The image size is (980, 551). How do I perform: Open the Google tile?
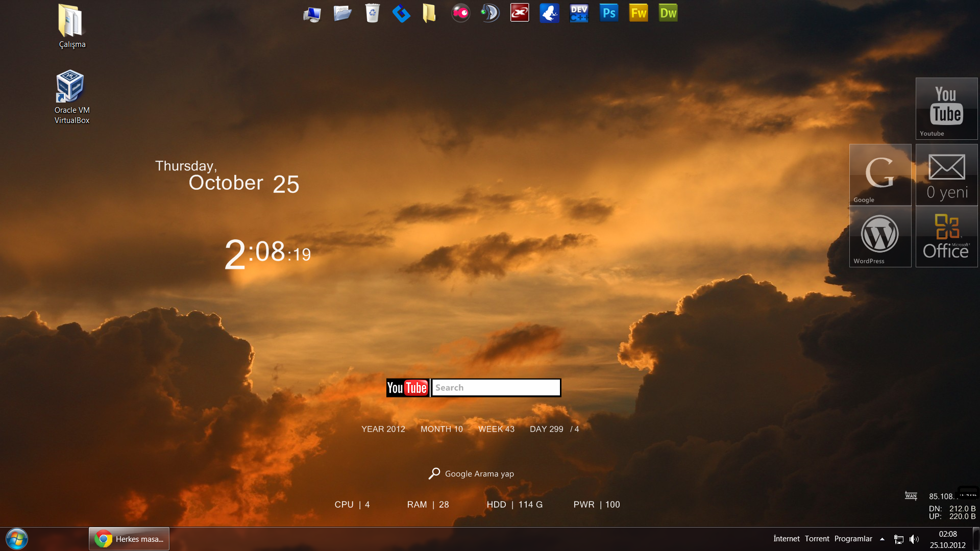tap(880, 174)
